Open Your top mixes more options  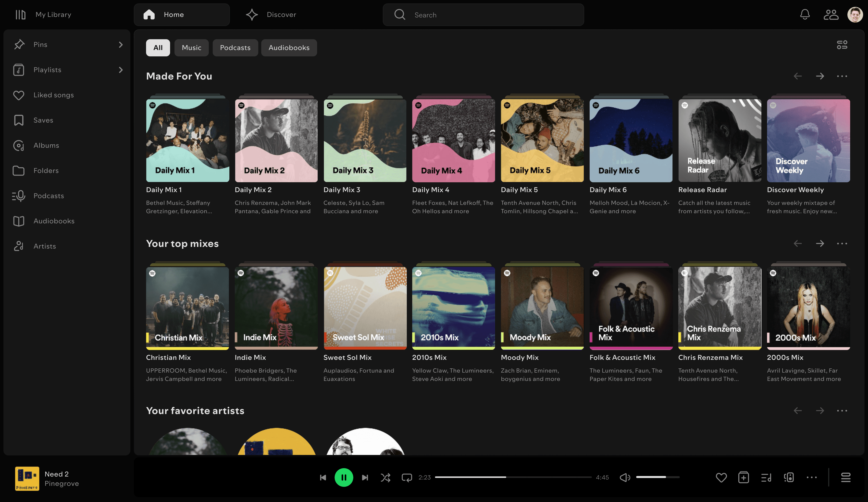pyautogui.click(x=842, y=244)
